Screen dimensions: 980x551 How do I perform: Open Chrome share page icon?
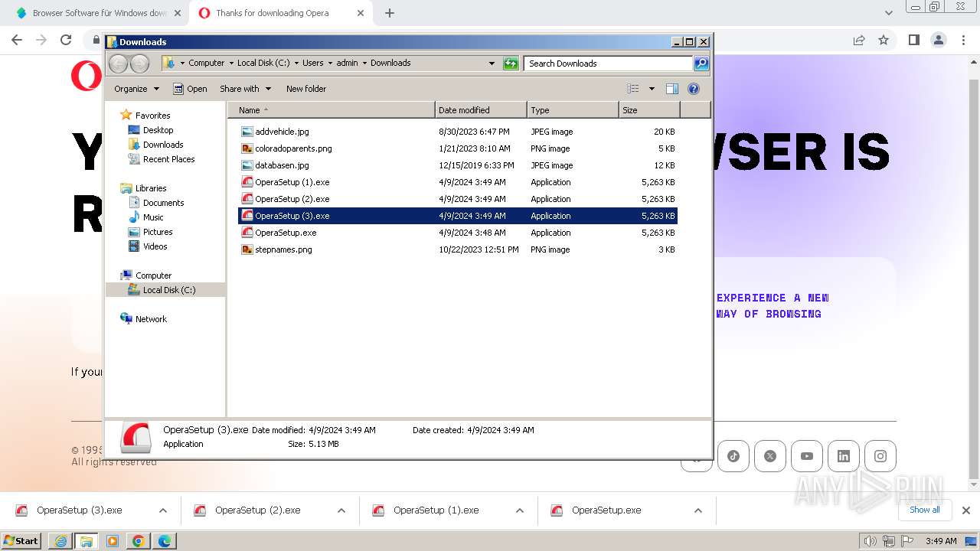click(859, 40)
